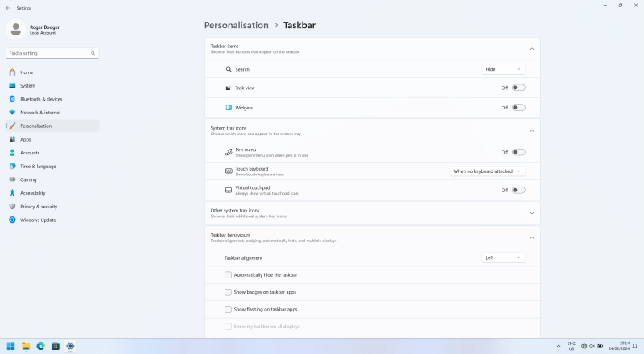Click the Windows Update sync icon

pos(12,220)
